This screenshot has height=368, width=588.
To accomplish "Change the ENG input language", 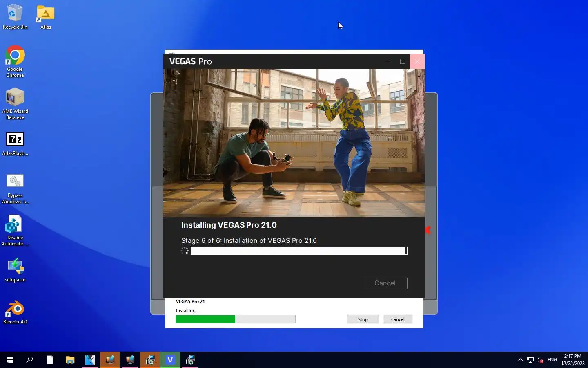I will tap(552, 360).
